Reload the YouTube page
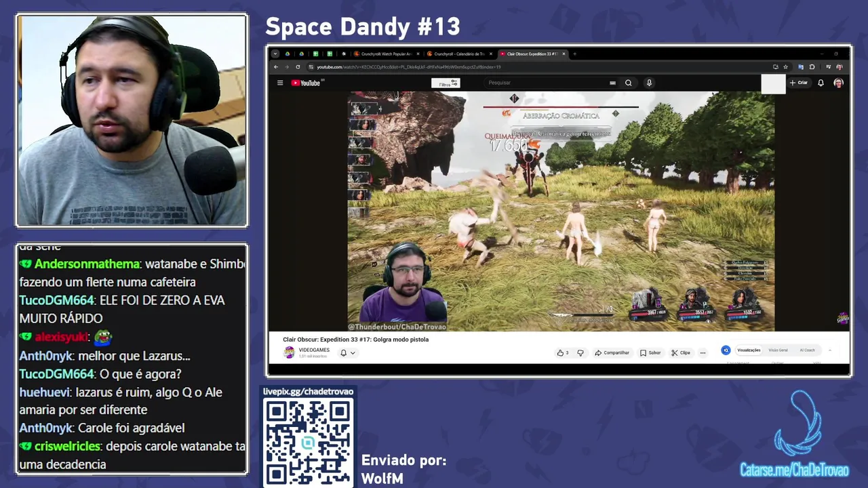The height and width of the screenshot is (488, 868). 297,67
